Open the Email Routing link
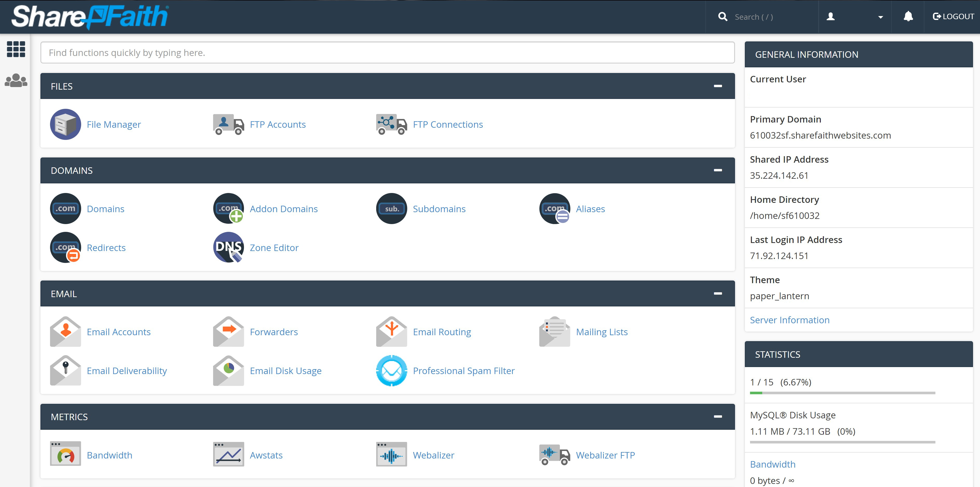 pyautogui.click(x=442, y=332)
